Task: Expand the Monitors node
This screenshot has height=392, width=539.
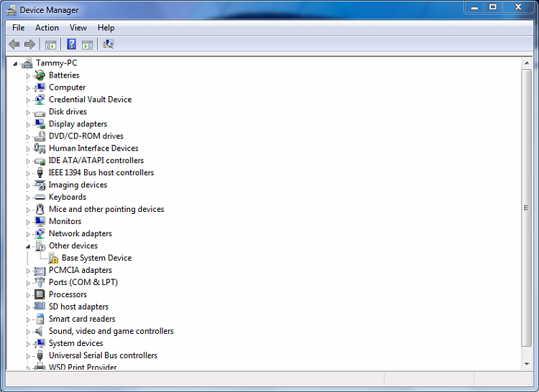Action: 28,222
